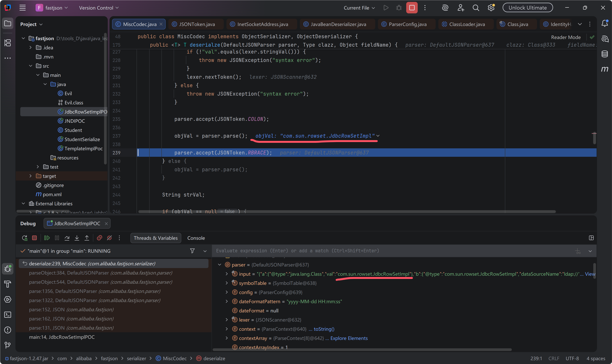Screen dimensions: 612x364
Task: Open IDE settings gear
Action: (491, 8)
